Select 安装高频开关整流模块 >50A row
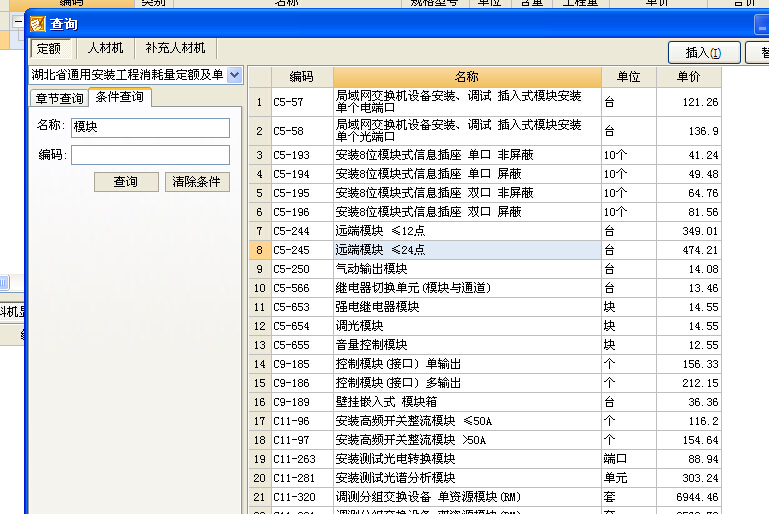Image resolution: width=769 pixels, height=514 pixels. (x=485, y=440)
